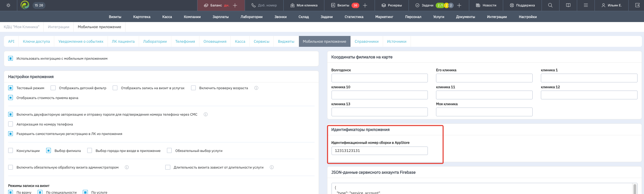Click the Интеграции breadcrumb
The height and width of the screenshot is (194, 644).
58,27
